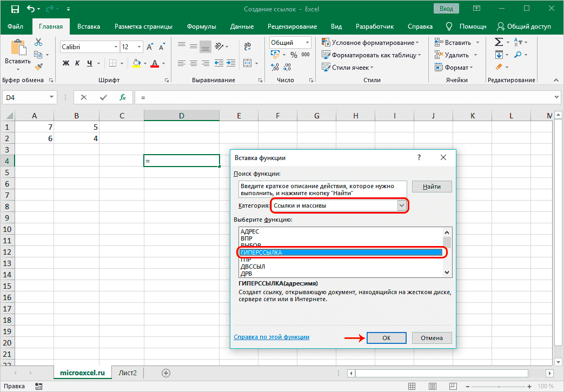Open the Формулы ribbon tab

coord(201,26)
